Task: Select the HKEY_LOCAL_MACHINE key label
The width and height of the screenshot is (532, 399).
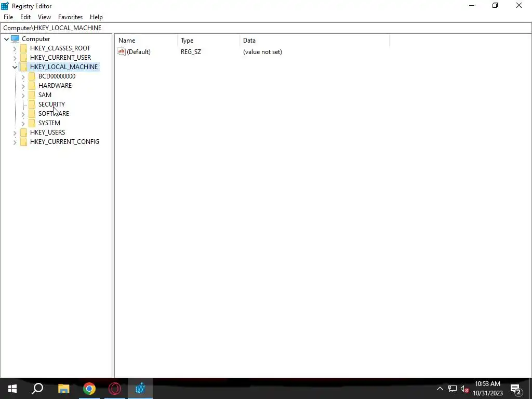Action: pyautogui.click(x=64, y=67)
